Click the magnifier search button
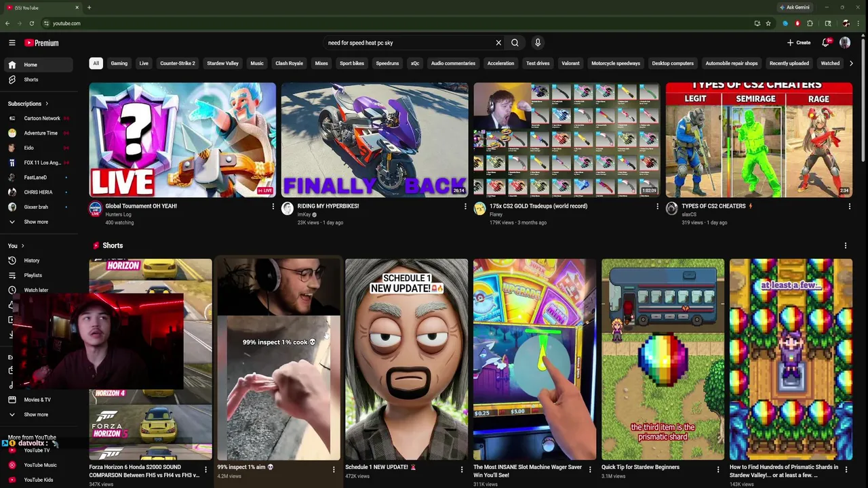This screenshot has width=868, height=488. (x=515, y=43)
